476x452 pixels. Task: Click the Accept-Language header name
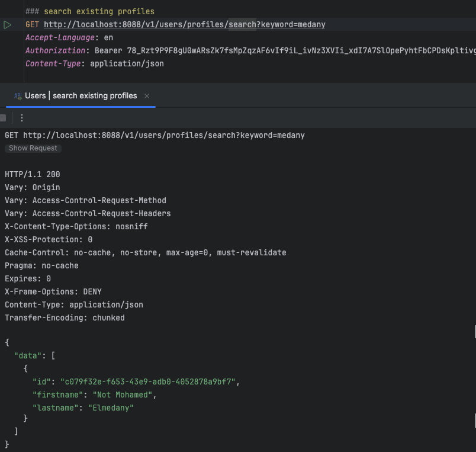pos(60,38)
